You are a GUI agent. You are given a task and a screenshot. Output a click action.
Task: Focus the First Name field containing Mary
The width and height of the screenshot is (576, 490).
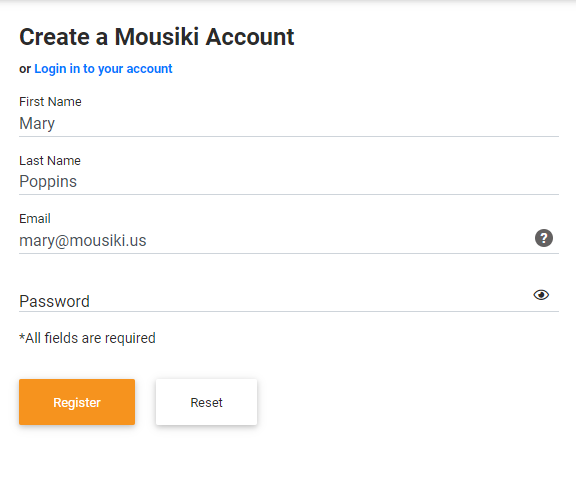pos(289,124)
